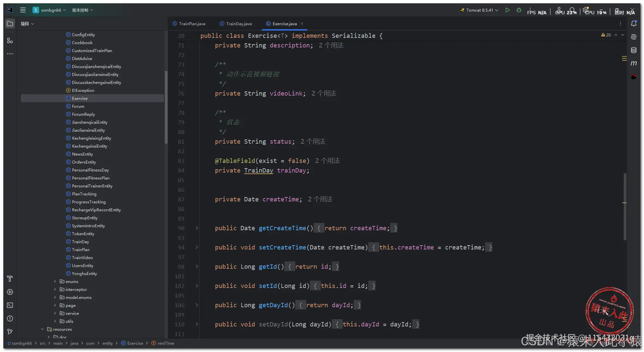Select TrainVideo in project tree

[x=82, y=257]
